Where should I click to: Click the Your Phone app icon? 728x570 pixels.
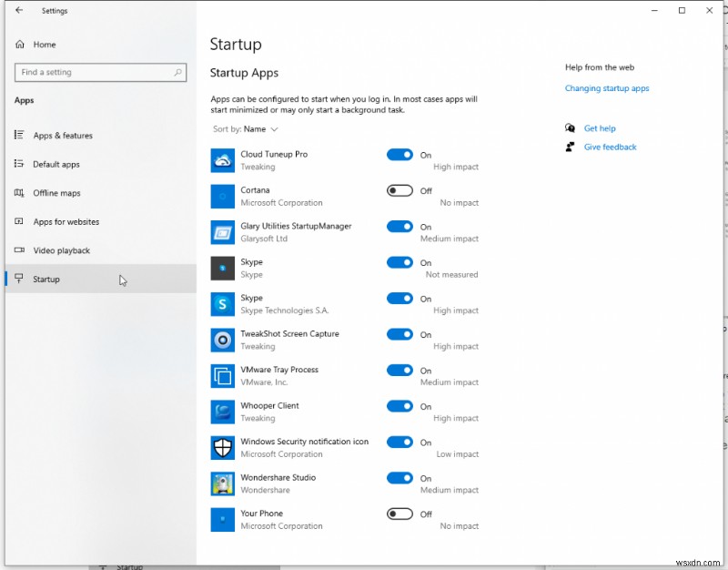tap(221, 519)
